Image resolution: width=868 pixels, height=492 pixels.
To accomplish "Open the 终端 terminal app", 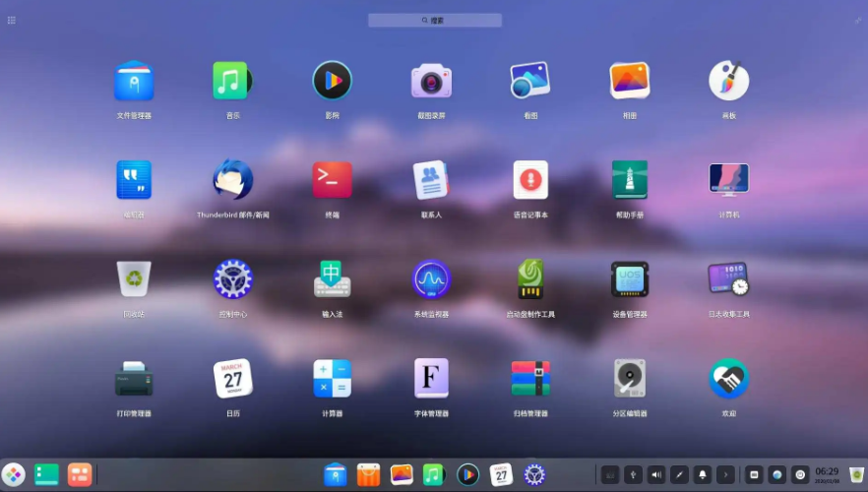I will click(x=333, y=180).
